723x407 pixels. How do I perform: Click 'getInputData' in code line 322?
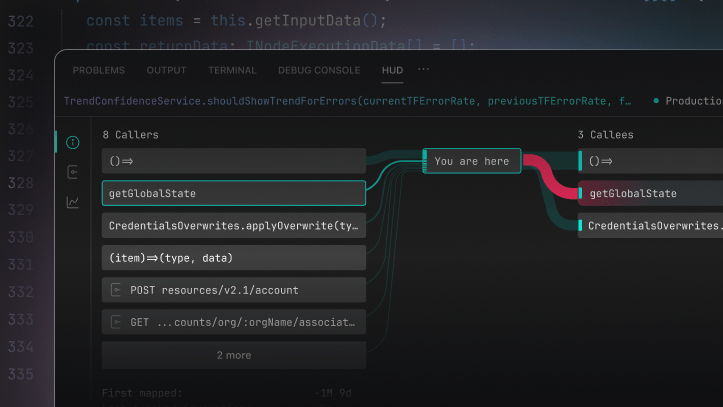[308, 21]
